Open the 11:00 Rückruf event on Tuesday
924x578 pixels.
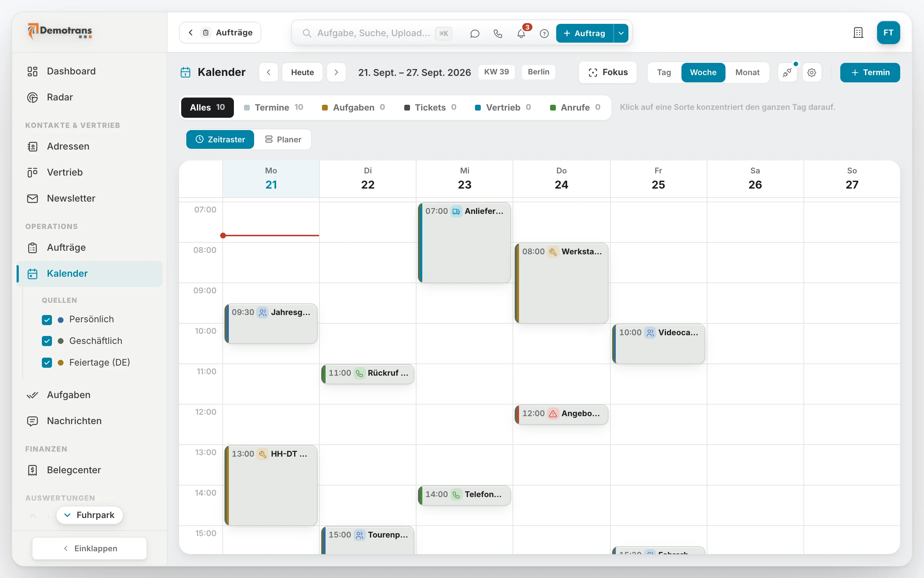[x=368, y=374]
